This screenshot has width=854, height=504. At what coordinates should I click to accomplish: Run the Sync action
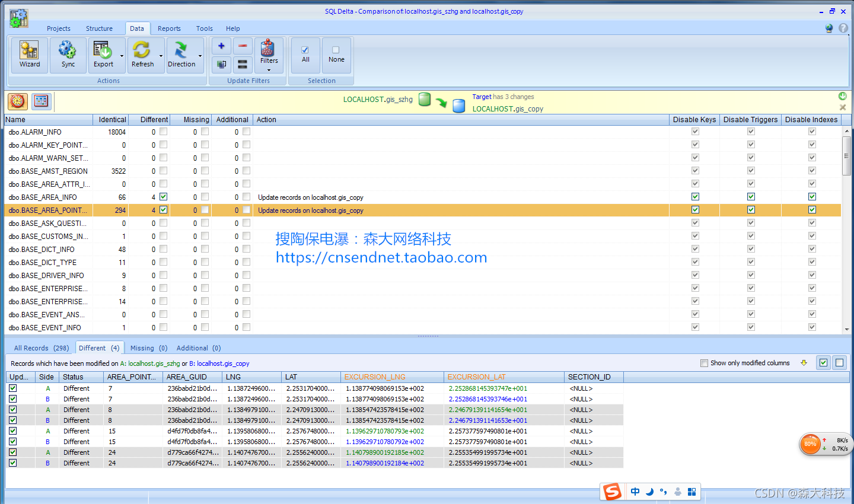coord(68,55)
